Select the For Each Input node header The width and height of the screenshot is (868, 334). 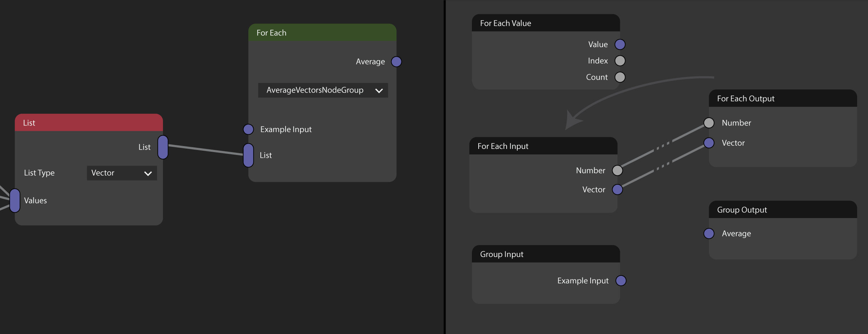tap(543, 146)
